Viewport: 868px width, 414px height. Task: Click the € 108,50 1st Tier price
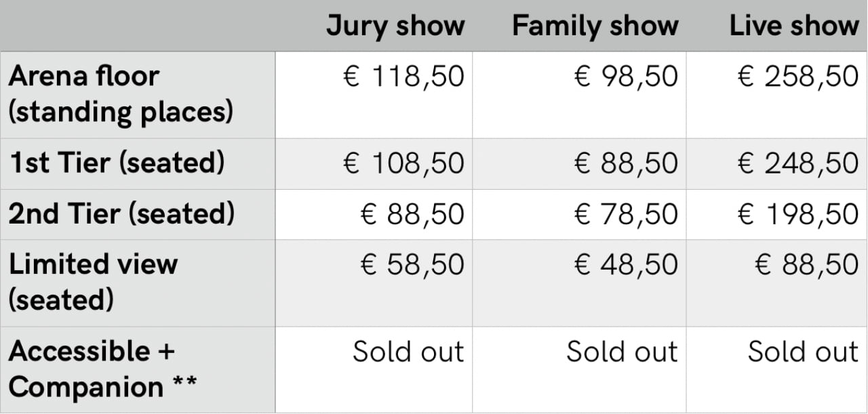point(405,163)
